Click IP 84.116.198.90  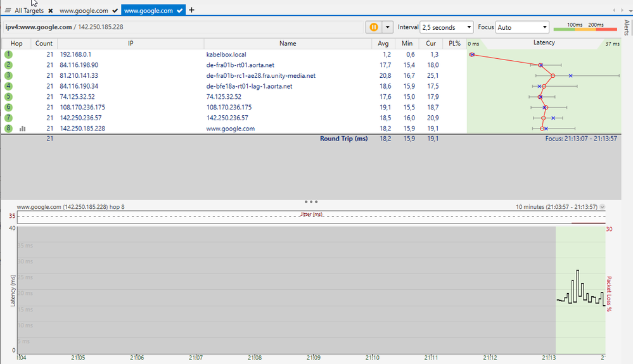pos(79,65)
